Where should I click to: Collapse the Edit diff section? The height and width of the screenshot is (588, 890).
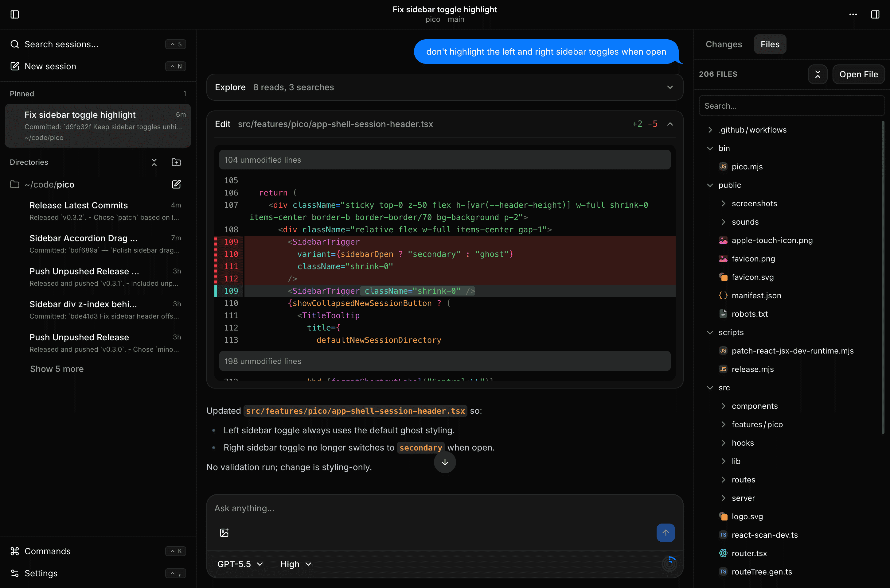[670, 124]
